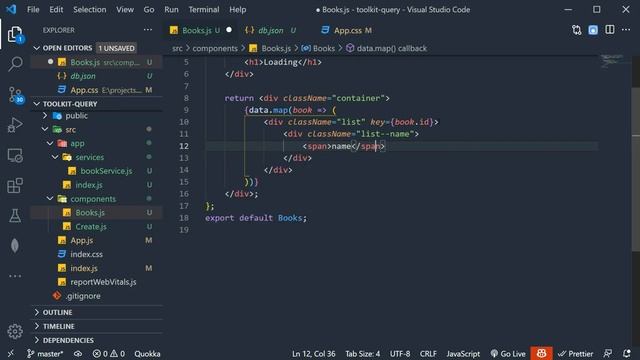The width and height of the screenshot is (640, 360).
Task: Open the Testing flask icon
Action: click(x=15, y=216)
